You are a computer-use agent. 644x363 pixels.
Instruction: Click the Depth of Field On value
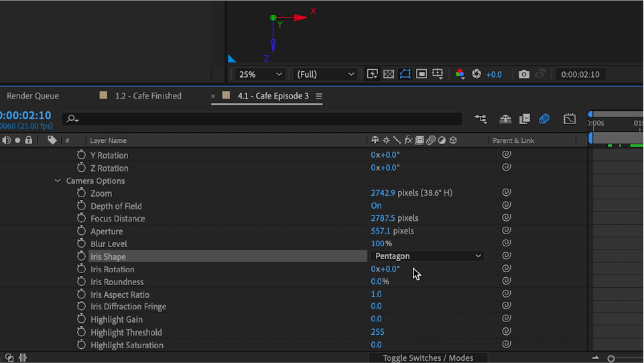(x=376, y=206)
